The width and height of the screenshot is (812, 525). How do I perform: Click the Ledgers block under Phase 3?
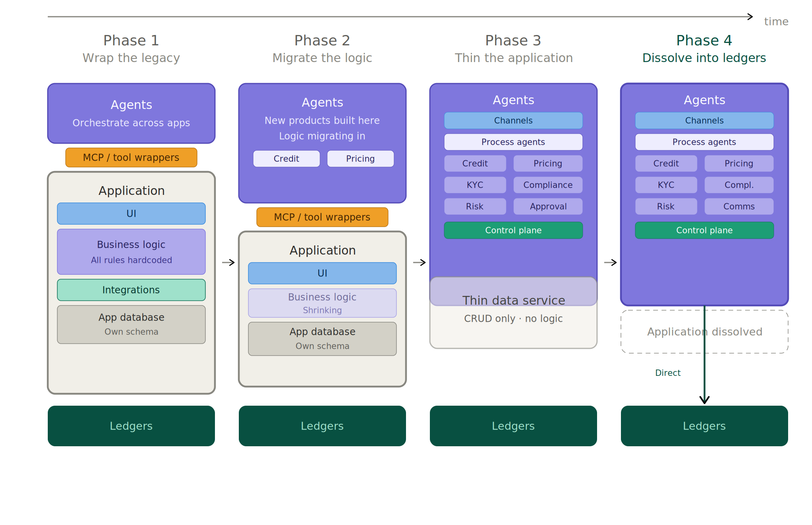pos(513,426)
